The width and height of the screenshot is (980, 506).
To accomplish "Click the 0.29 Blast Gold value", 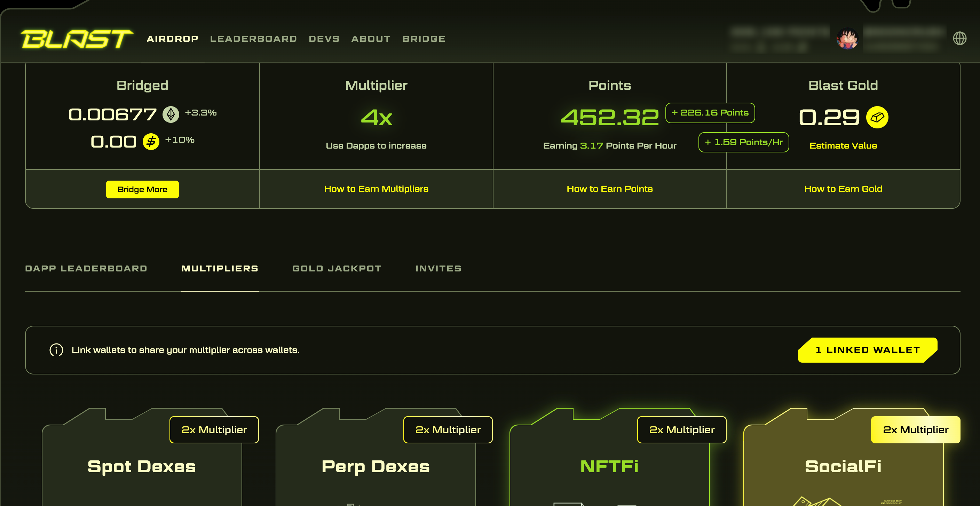I will click(829, 117).
